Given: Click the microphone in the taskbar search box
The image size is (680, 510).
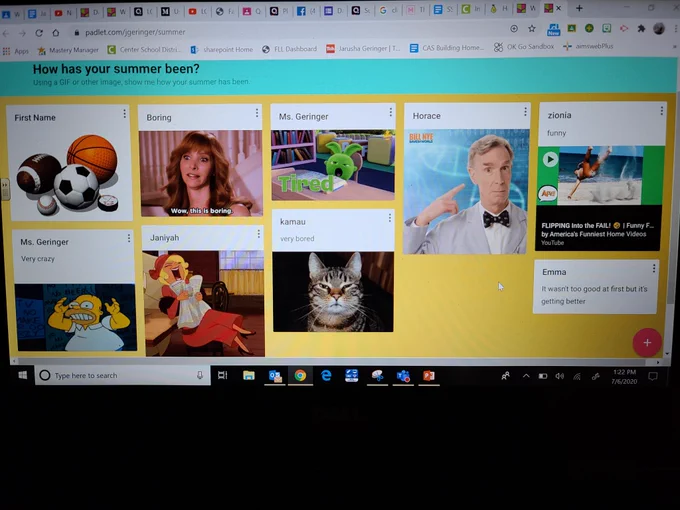Looking at the screenshot, I should tap(199, 376).
